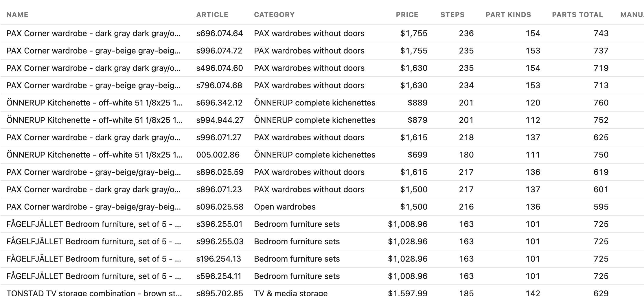The height and width of the screenshot is (296, 644).
Task: Select the Bedroom furniture sets cell in row s596.254.11
Action: pyautogui.click(x=297, y=276)
